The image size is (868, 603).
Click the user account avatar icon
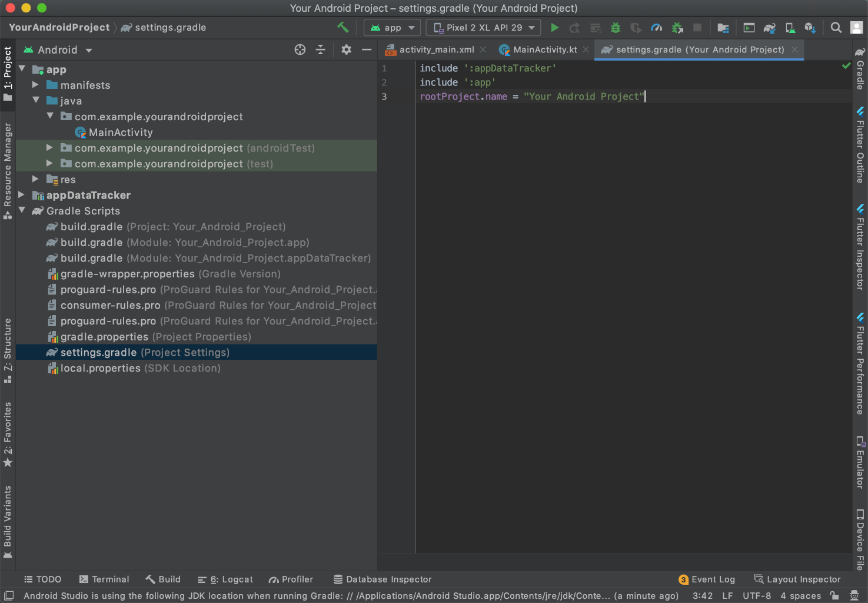pos(857,28)
